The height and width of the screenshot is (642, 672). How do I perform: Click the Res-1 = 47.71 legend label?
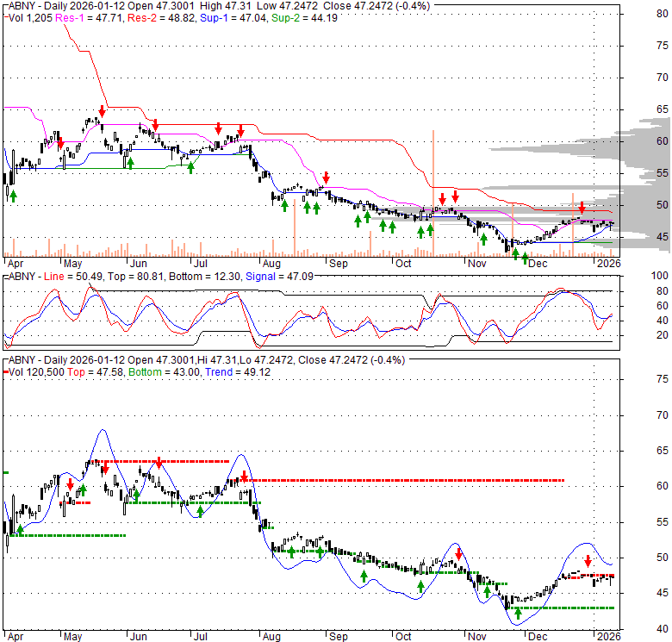(90, 18)
